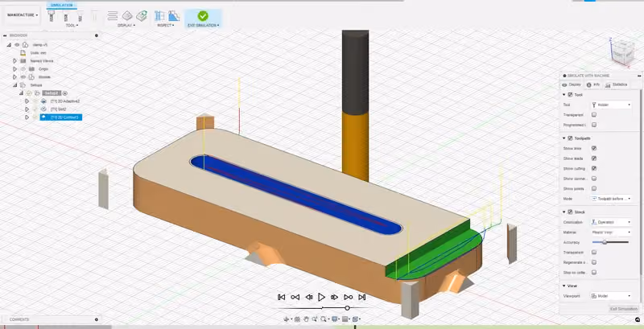Toggle visibility eye of Models item

click(23, 77)
